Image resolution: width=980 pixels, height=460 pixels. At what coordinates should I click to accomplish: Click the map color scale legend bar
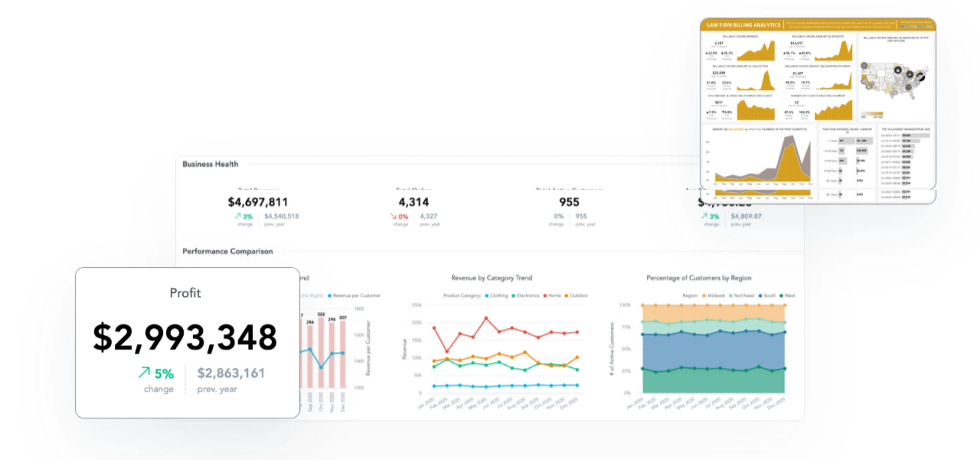pyautogui.click(x=872, y=114)
